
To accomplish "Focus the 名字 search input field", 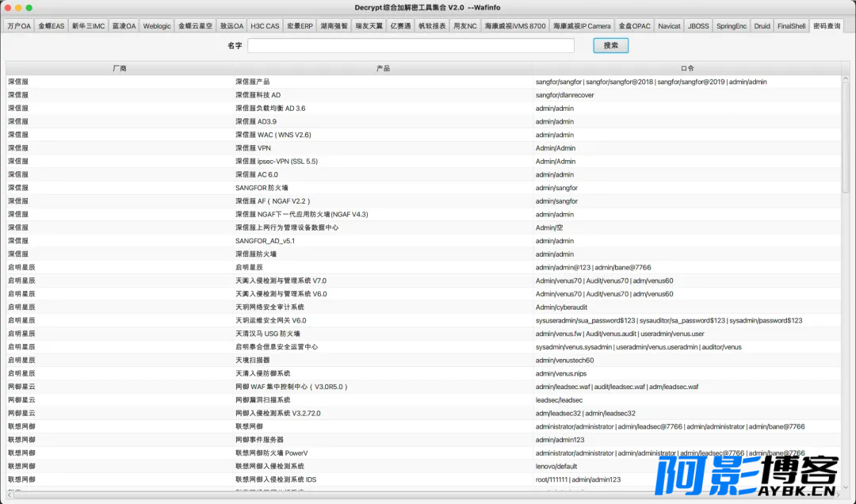I will pyautogui.click(x=411, y=45).
